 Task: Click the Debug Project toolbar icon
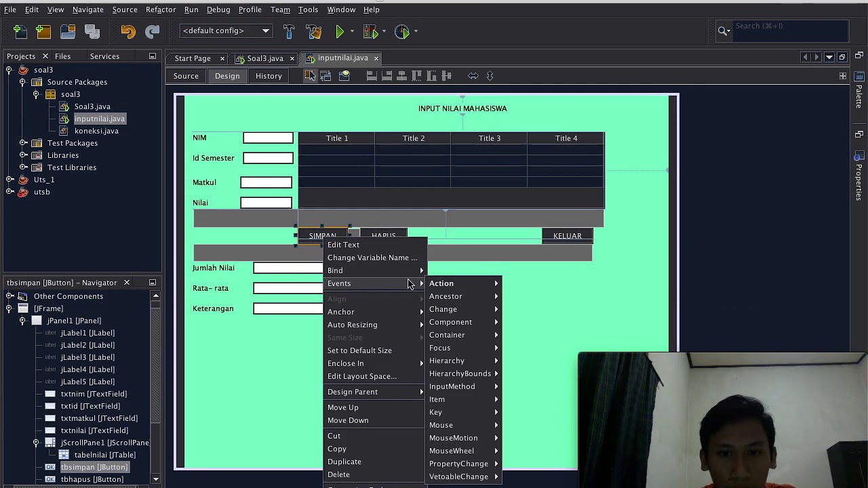click(x=370, y=31)
